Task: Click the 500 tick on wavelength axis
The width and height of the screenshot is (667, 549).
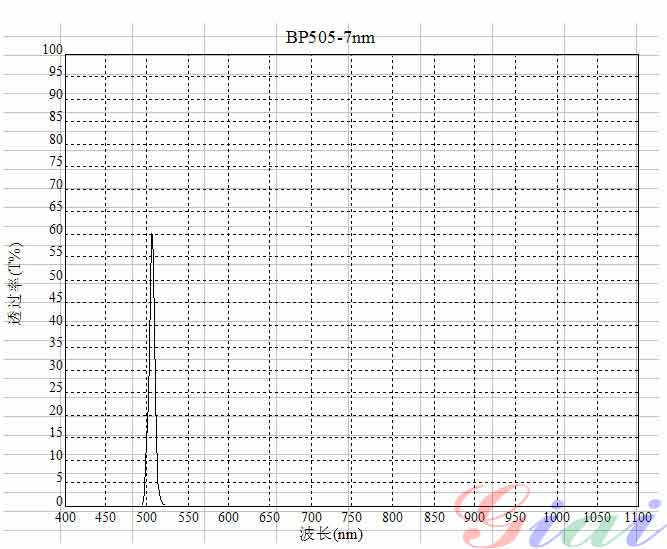Action: (147, 518)
